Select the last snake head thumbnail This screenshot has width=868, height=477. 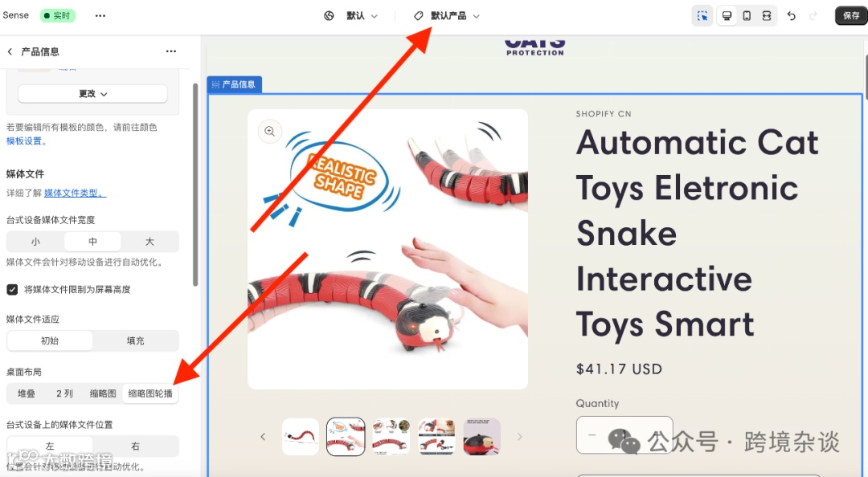(481, 437)
